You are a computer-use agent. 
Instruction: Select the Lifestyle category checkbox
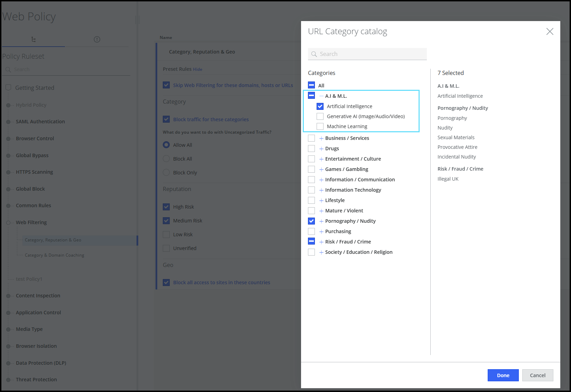tap(311, 200)
